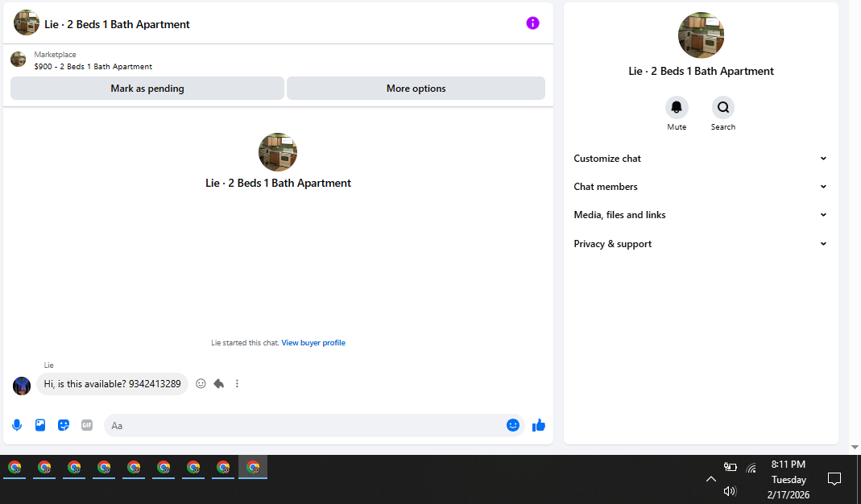861x504 pixels.
Task: Switch to the first Chrome taskbar window
Action: (x=14, y=467)
